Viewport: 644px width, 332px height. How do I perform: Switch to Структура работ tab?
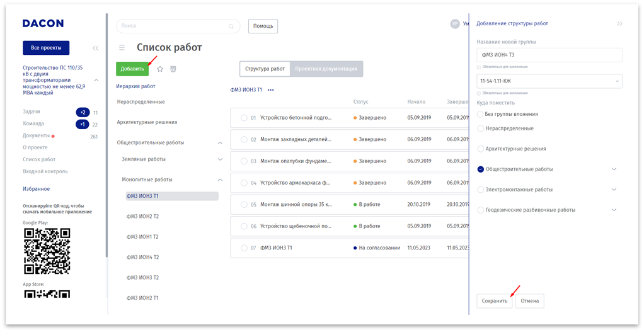[x=265, y=69]
